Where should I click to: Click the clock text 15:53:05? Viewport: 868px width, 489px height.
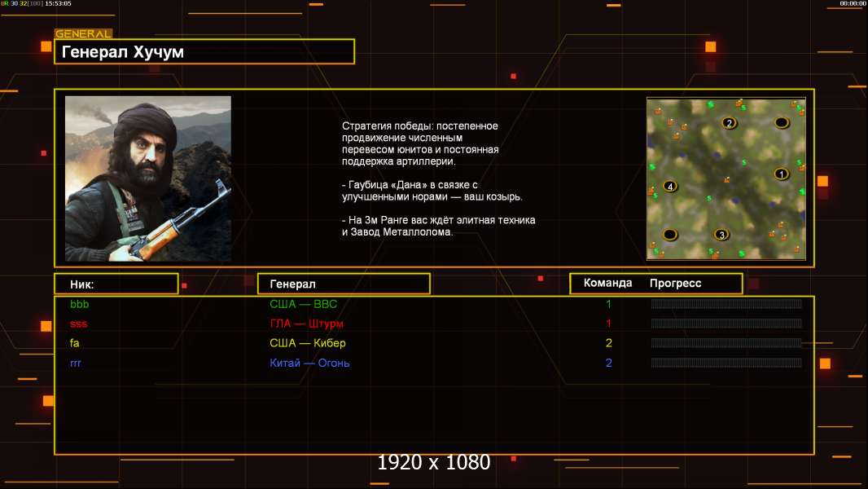click(58, 3)
